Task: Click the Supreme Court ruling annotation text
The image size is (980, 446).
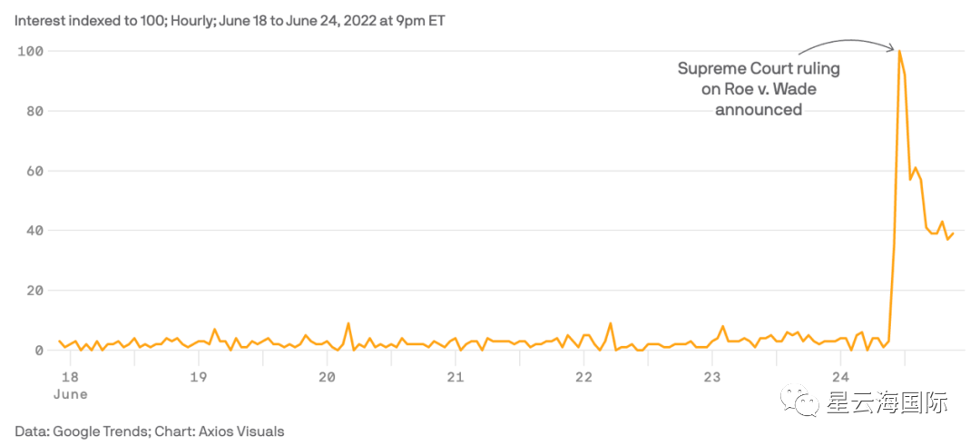Action: pos(759,89)
